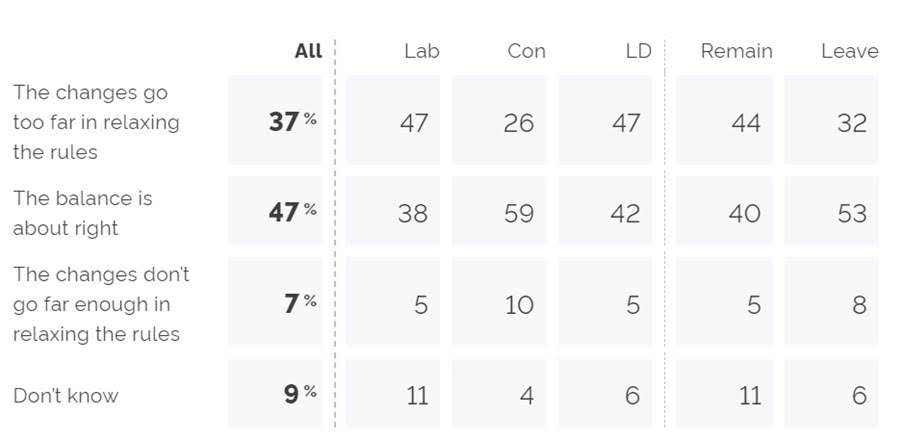The width and height of the screenshot is (903, 442).
Task: Select the Con 59 cell
Action: click(499, 211)
